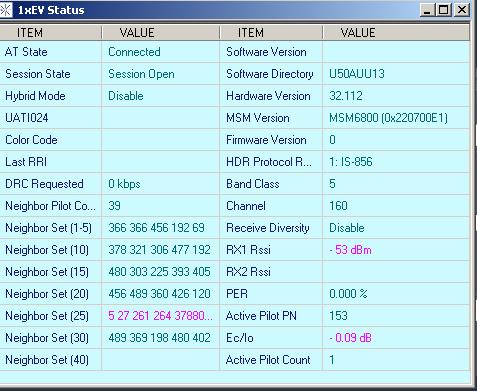
Task: Click the DRC Requested 0 kbps value
Action: pyautogui.click(x=124, y=184)
